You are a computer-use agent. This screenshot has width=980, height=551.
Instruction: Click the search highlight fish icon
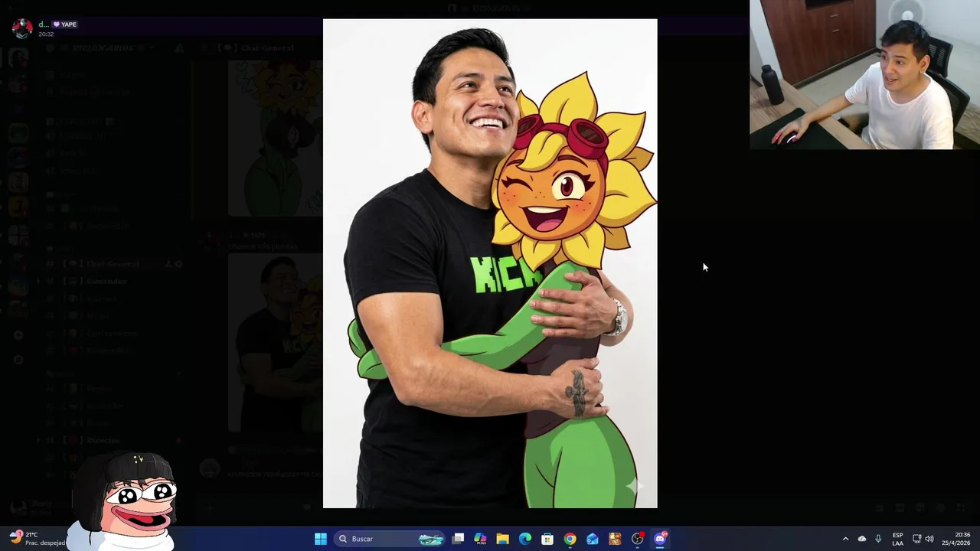[431, 539]
